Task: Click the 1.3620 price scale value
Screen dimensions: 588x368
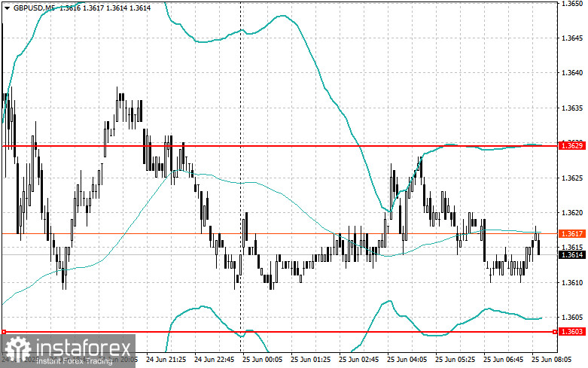Action: (x=572, y=212)
